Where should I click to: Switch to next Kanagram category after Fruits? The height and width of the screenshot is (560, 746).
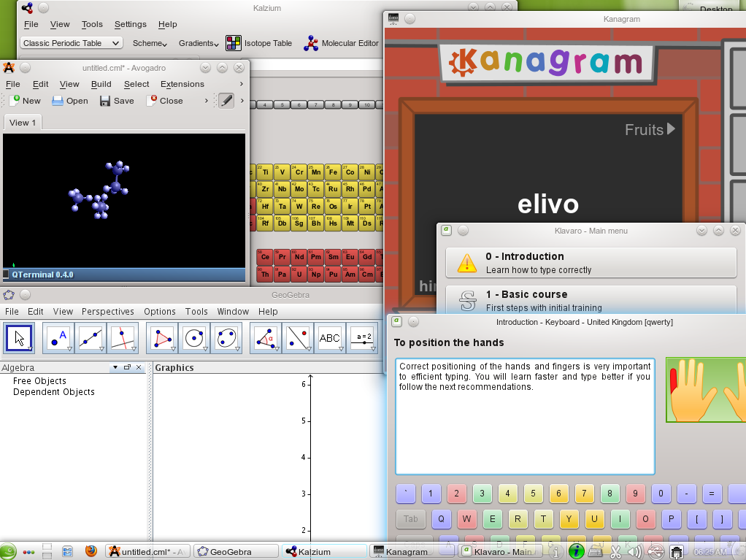point(671,129)
